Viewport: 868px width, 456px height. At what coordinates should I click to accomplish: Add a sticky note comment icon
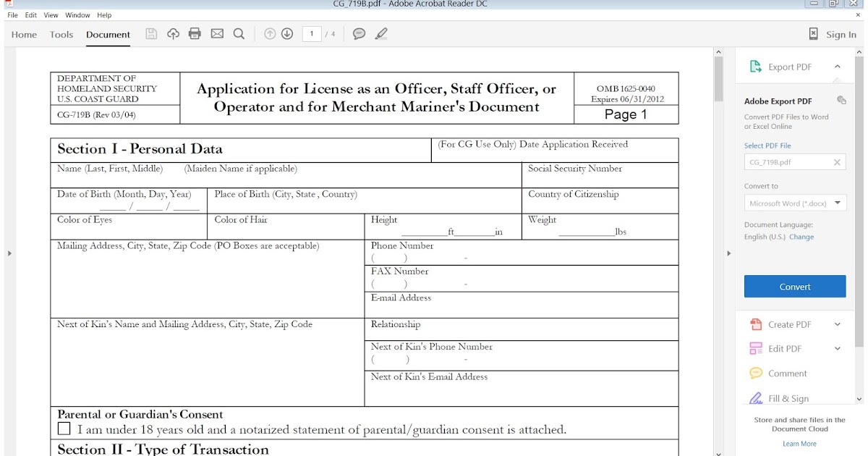point(359,34)
